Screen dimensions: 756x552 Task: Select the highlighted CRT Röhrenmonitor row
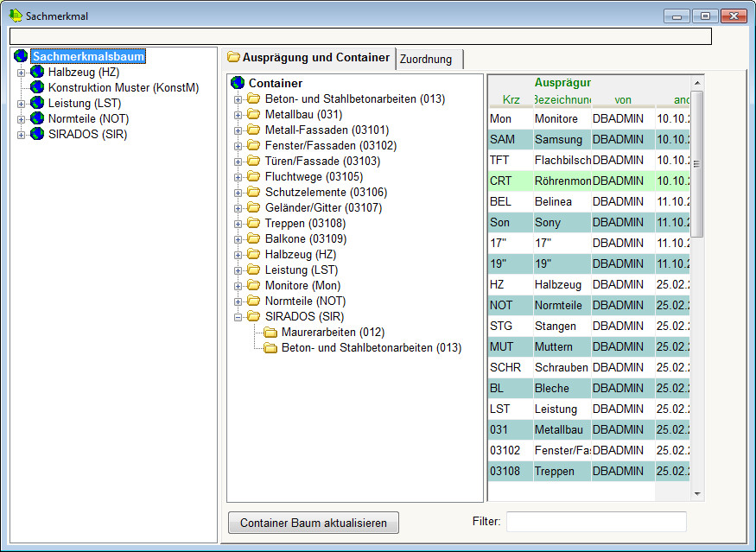(x=589, y=181)
